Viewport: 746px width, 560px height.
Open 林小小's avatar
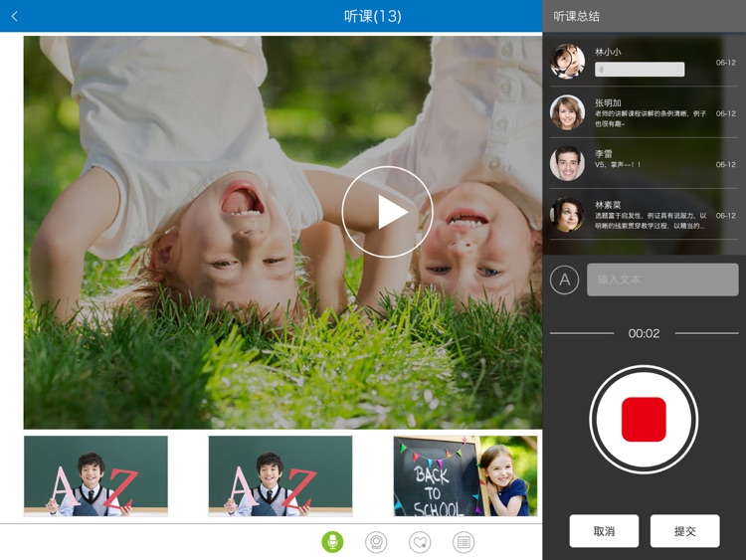567,62
